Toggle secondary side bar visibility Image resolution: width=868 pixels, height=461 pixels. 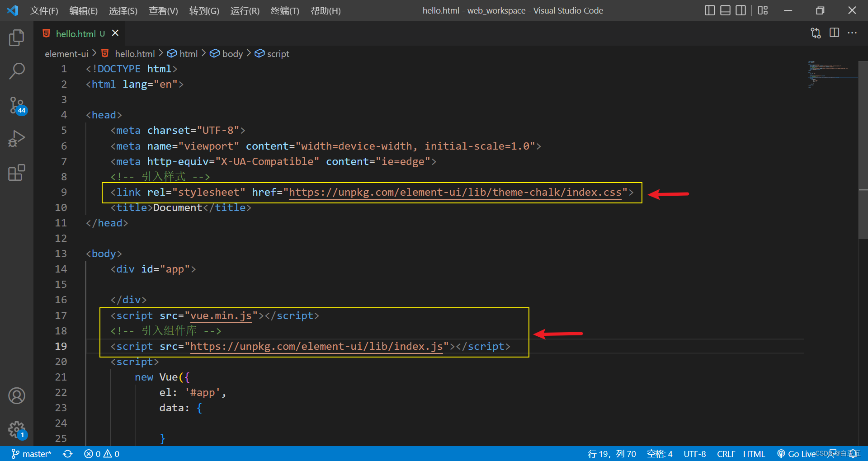[741, 10]
